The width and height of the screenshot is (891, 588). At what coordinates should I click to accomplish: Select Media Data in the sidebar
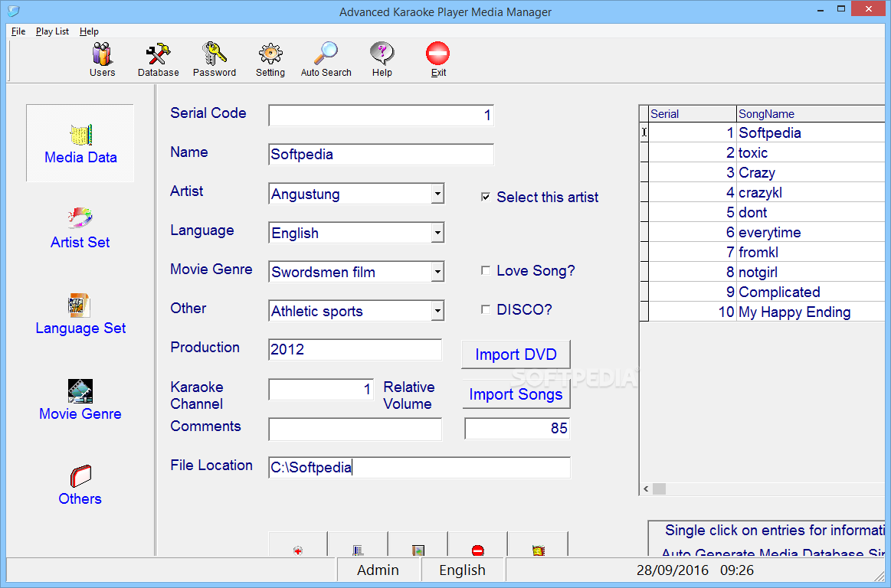pos(80,143)
